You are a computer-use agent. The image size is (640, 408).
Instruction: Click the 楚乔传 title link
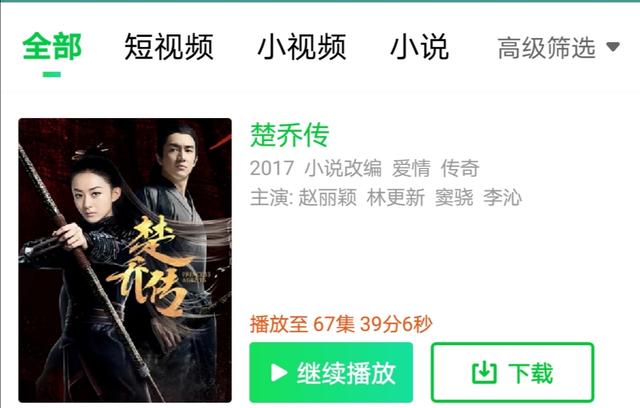click(289, 135)
